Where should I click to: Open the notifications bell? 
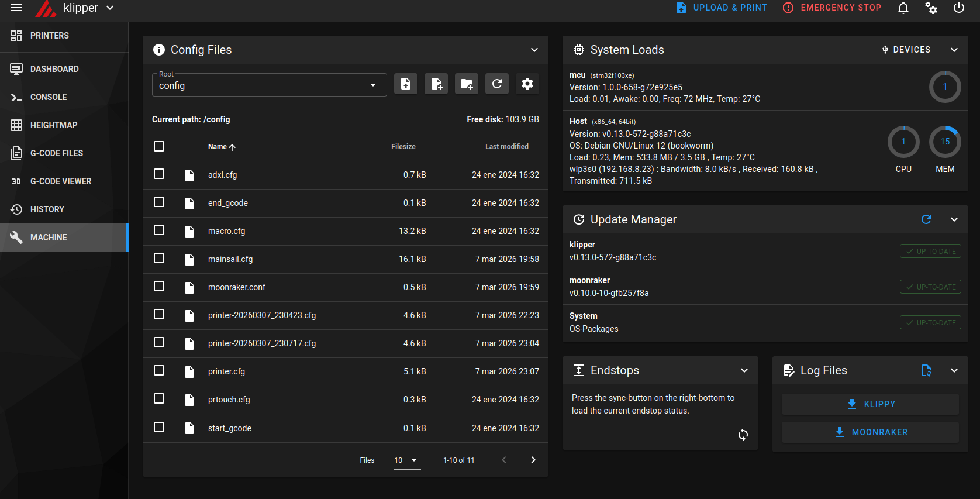pos(903,8)
